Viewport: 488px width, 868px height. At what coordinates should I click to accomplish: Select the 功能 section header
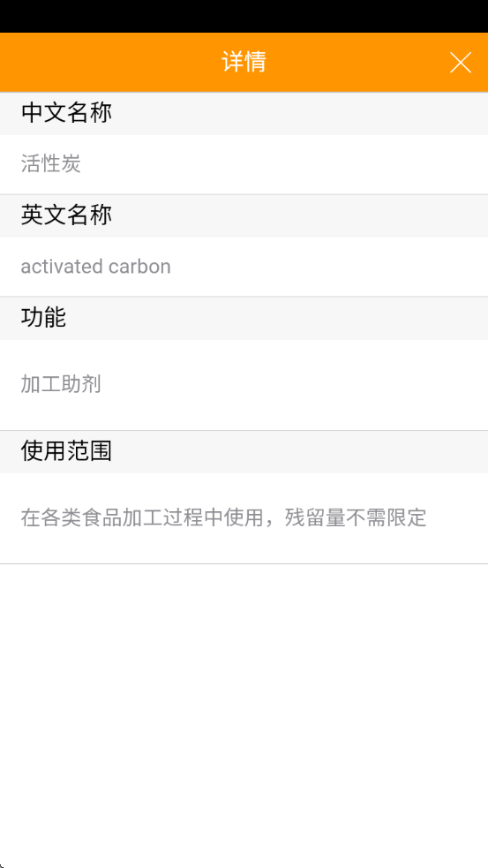coord(244,318)
